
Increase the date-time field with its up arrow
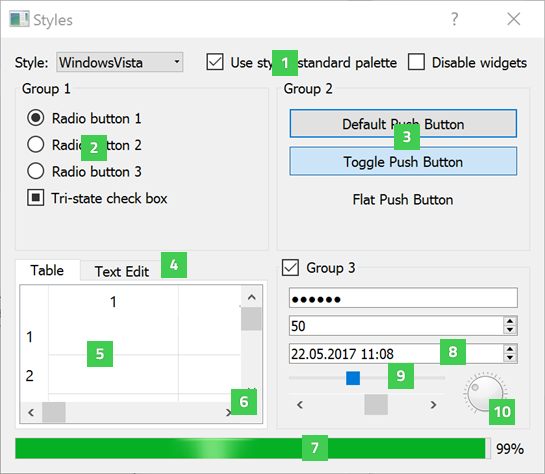point(510,350)
